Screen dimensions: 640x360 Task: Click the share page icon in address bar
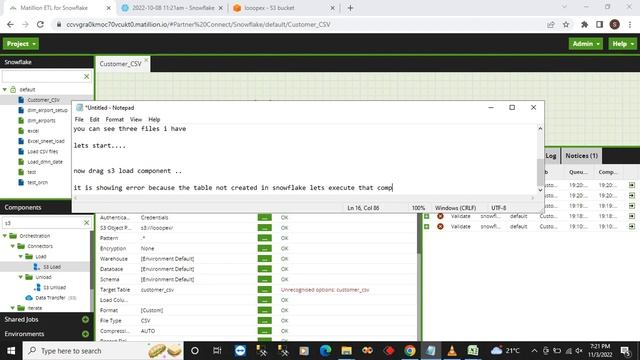pyautogui.click(x=551, y=24)
